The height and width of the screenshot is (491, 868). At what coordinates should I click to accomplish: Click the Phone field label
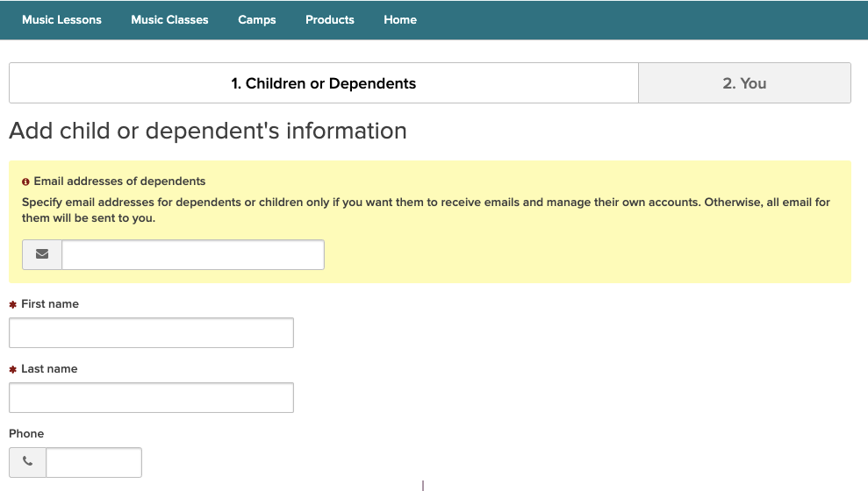26,434
